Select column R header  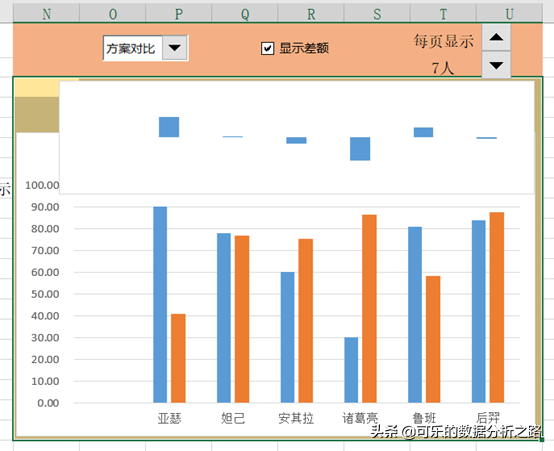pyautogui.click(x=311, y=14)
